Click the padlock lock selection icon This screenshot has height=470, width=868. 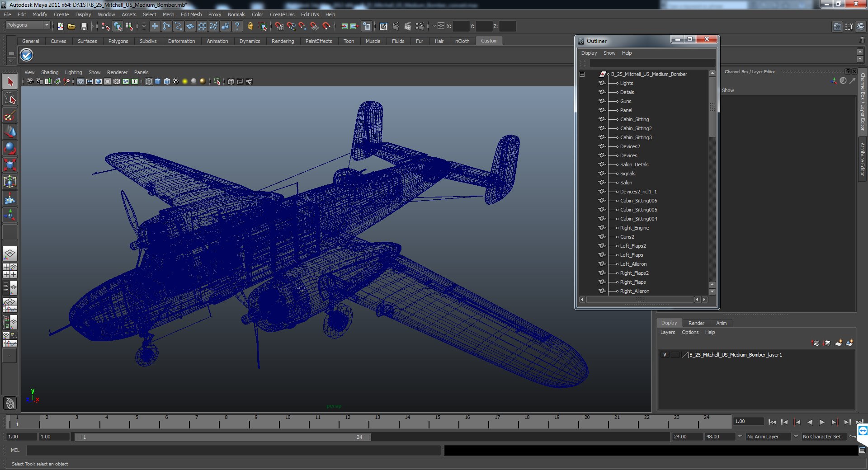tap(250, 26)
